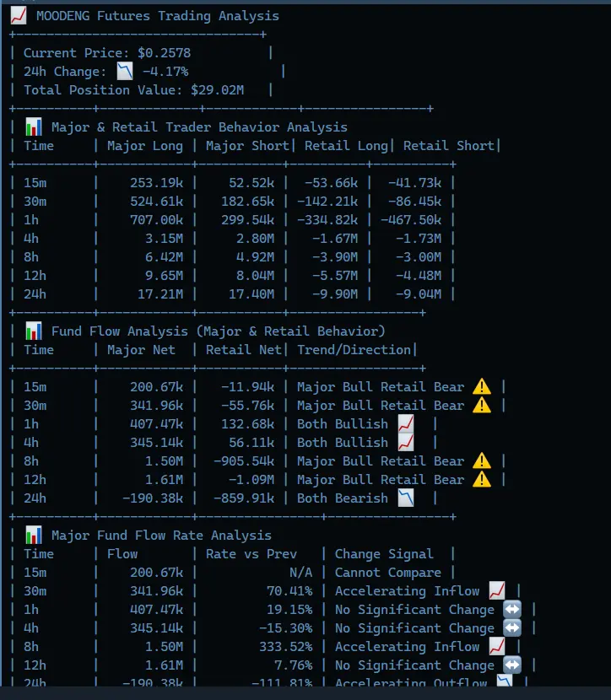Select the 7.76% rate value
This screenshot has width=611, height=700.
(294, 665)
